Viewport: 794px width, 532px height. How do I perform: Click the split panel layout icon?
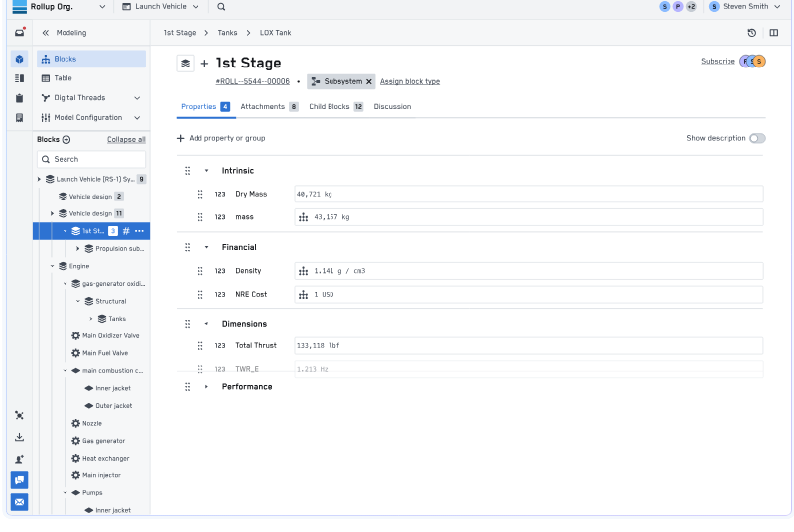point(774,33)
